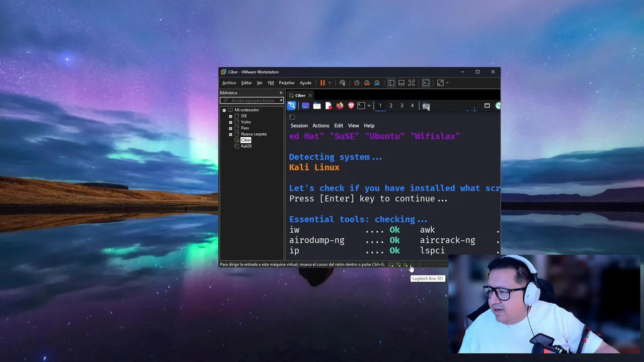This screenshot has width=644, height=362.
Task: Click the display icon in Kali panel
Action: coord(487,106)
